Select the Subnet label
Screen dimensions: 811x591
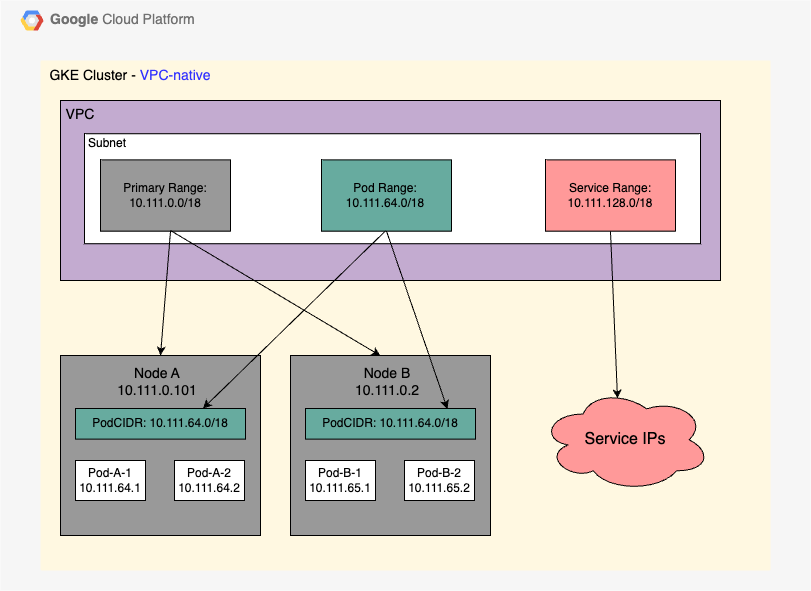107,143
